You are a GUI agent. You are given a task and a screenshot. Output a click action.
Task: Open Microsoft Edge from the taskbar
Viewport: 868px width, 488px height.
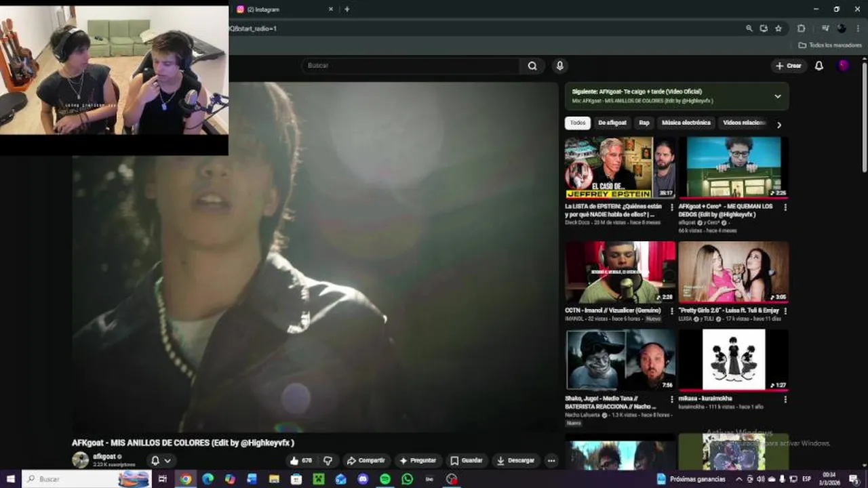click(208, 479)
